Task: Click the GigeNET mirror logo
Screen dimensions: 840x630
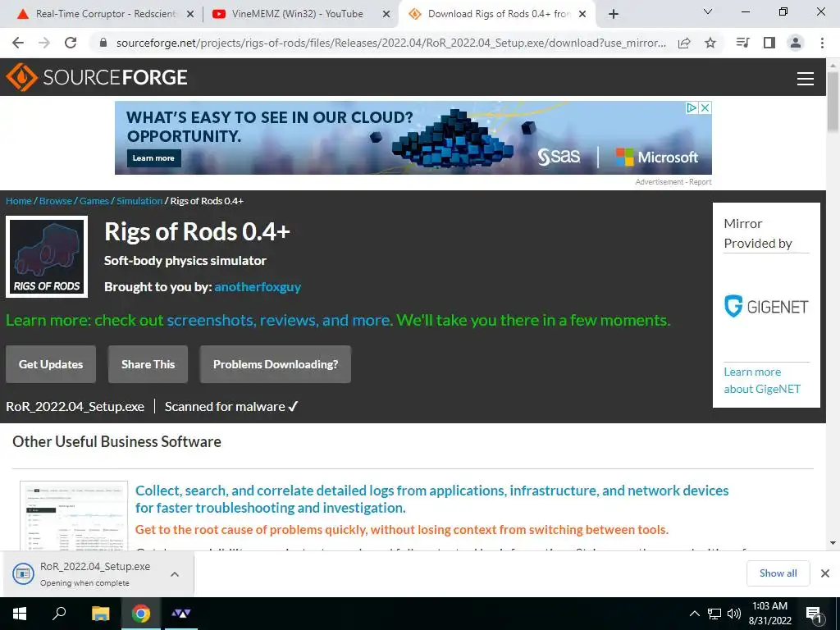Action: pyautogui.click(x=766, y=307)
